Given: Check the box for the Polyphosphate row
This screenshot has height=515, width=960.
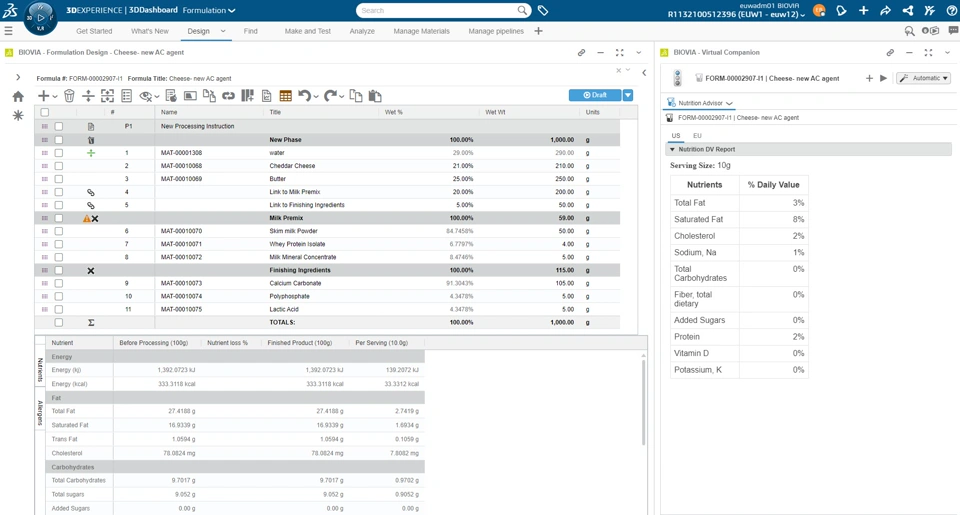Looking at the screenshot, I should pos(59,296).
